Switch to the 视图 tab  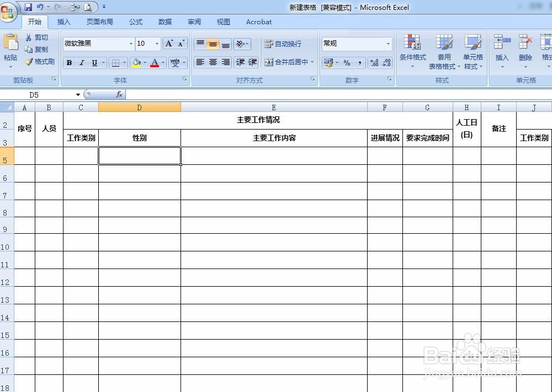click(x=223, y=22)
